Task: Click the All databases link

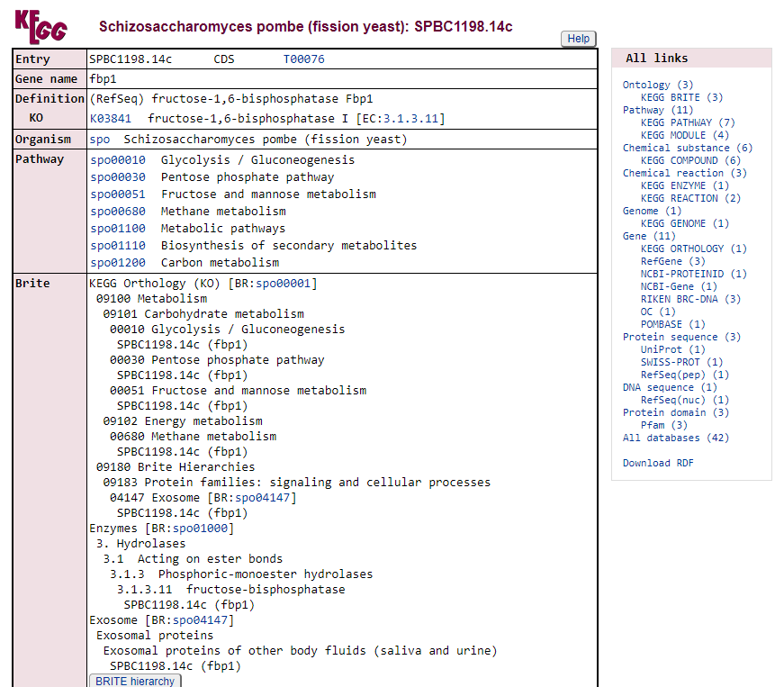Action: point(661,438)
